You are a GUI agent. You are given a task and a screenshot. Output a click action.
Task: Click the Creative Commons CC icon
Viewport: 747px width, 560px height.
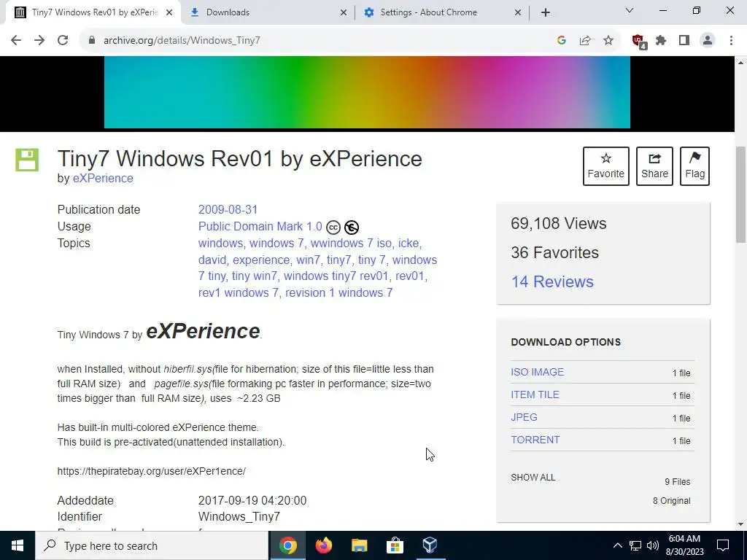click(x=333, y=227)
